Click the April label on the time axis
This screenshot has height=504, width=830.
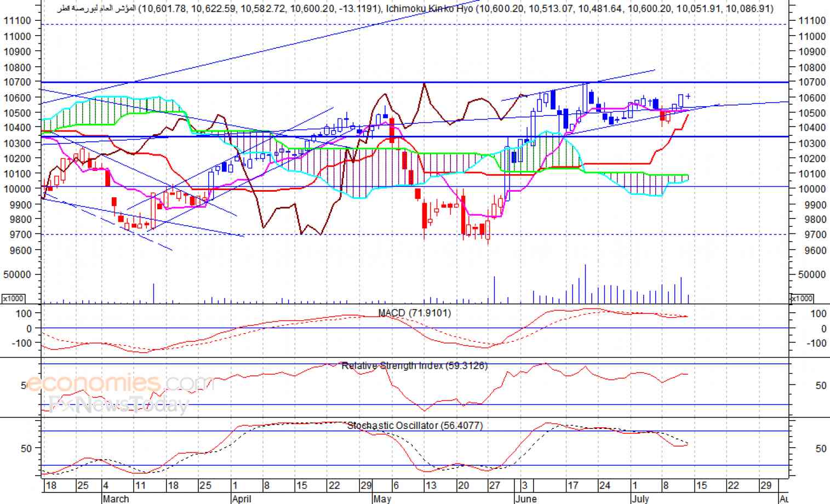coord(241,499)
